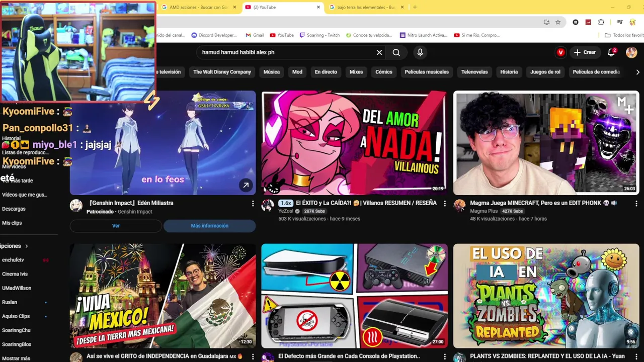Open Descargas in the sidebar
644x362 pixels.
(14, 209)
